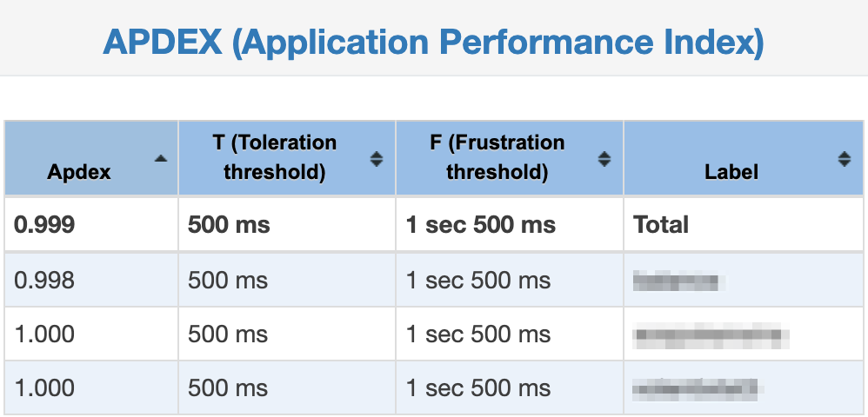Click the sort arrow beside the Apdex header
Image resolution: width=868 pixels, height=417 pixels.
click(160, 158)
